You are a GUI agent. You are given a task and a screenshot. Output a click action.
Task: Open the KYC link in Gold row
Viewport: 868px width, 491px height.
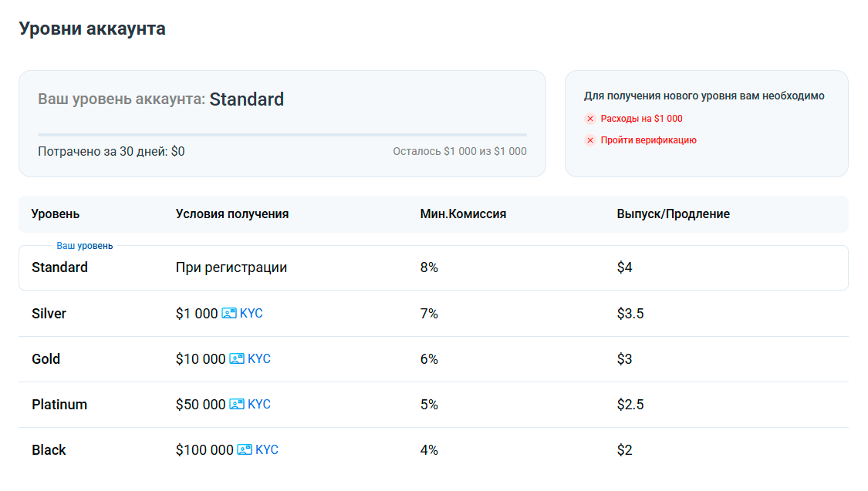pos(259,359)
